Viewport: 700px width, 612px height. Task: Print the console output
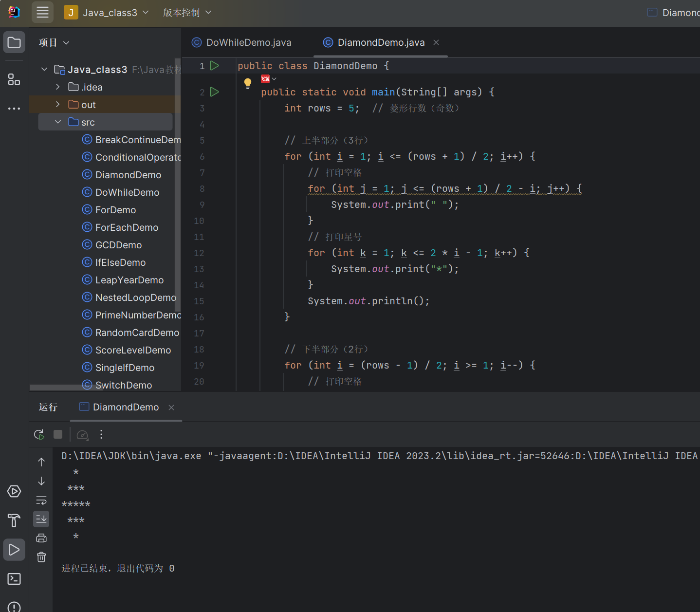(x=41, y=538)
